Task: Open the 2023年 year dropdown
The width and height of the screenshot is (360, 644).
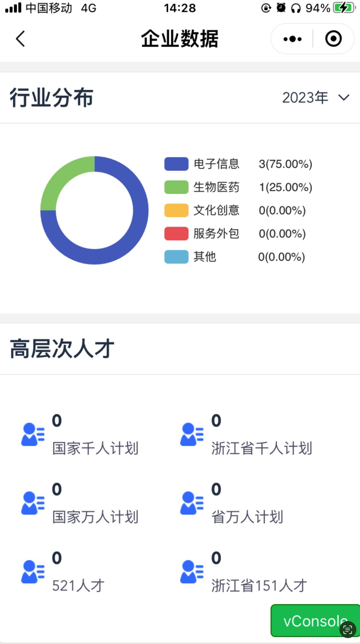Action: click(305, 98)
